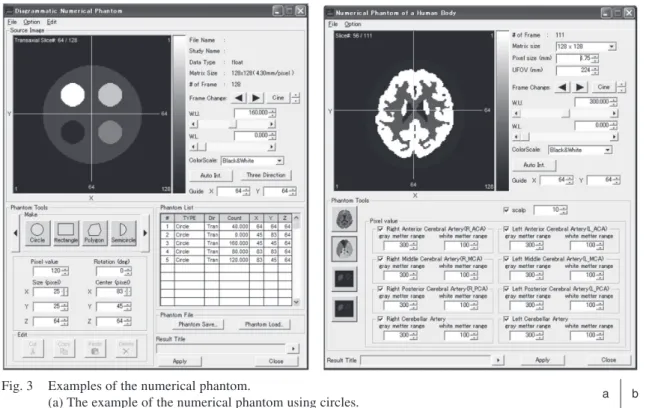Select the third dark thumbnail in Phantom Tools

(x=344, y=279)
